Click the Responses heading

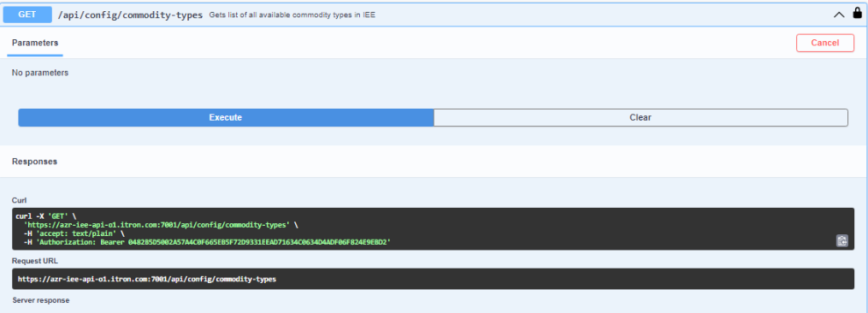[x=34, y=162]
